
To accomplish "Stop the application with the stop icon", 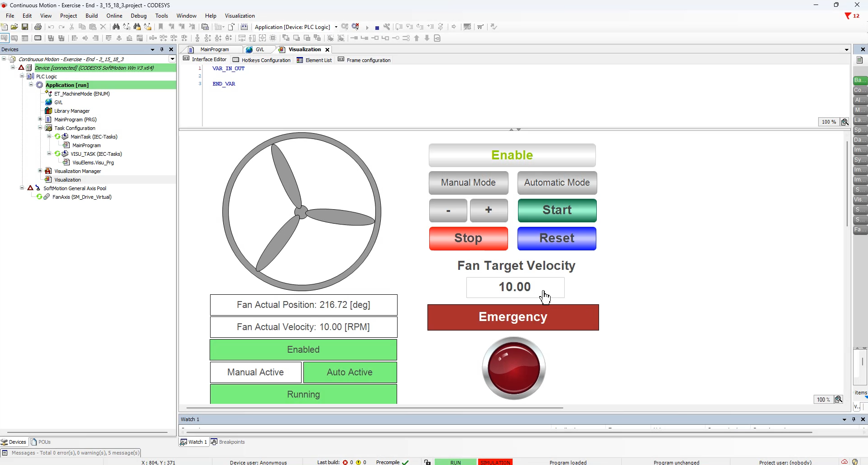I will (376, 27).
